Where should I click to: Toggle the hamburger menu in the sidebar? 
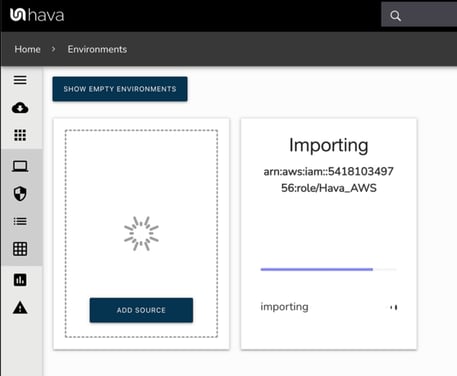point(20,80)
